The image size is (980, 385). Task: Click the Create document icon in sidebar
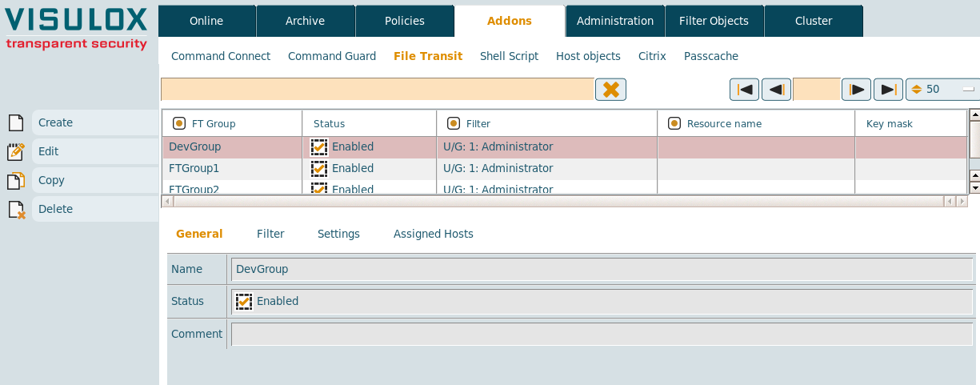pyautogui.click(x=15, y=122)
